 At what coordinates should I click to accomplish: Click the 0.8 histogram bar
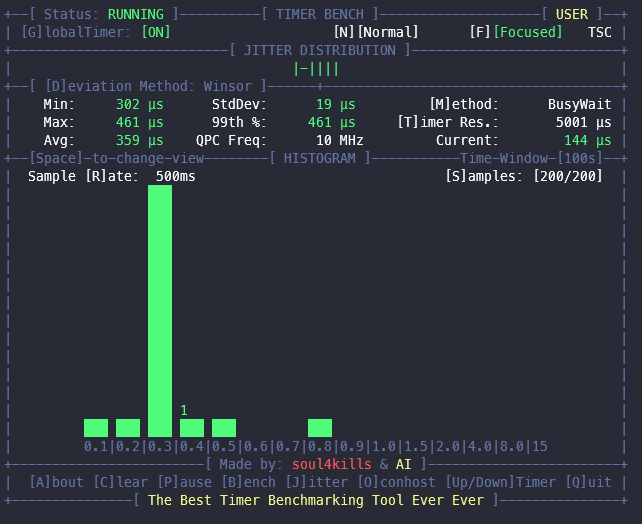click(320, 428)
